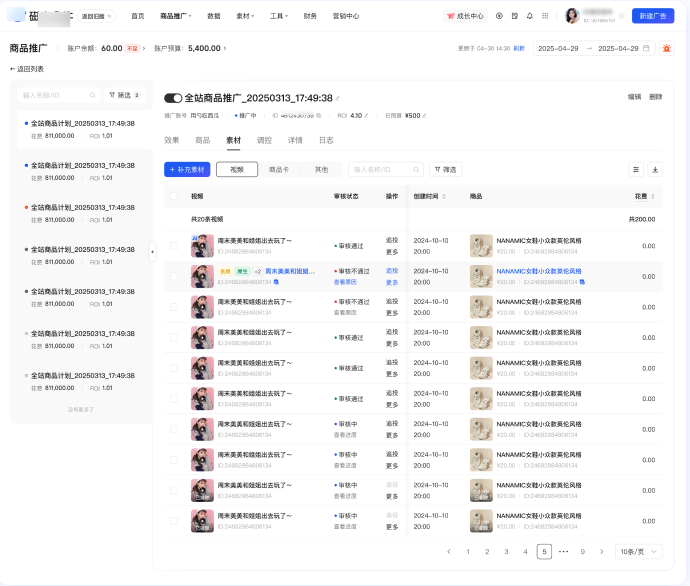
Task: Click the back arrow 返回列表
Action: 27,69
